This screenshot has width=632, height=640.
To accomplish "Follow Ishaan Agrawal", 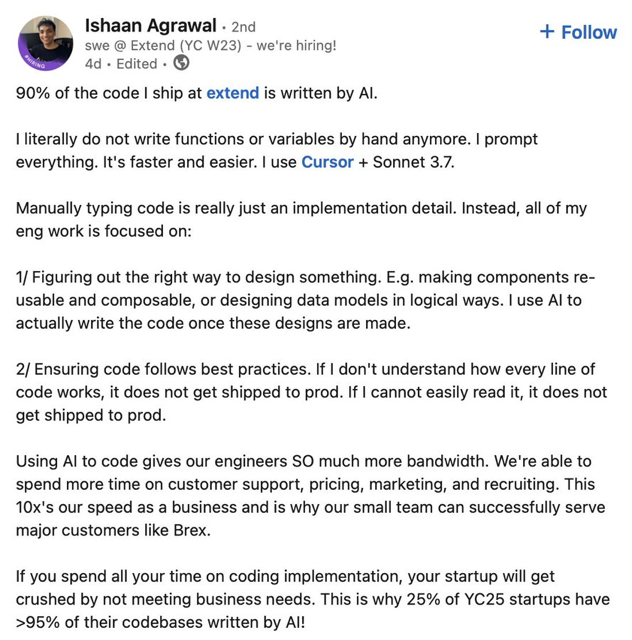I will point(578,32).
